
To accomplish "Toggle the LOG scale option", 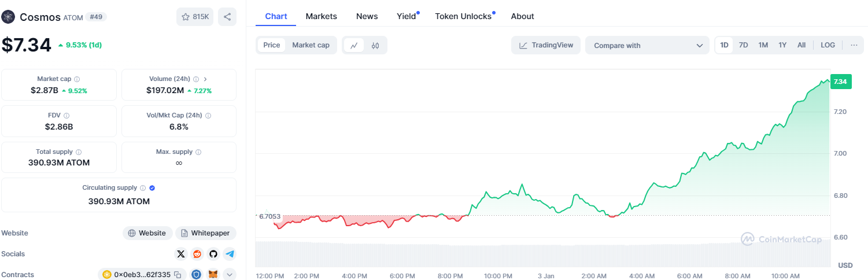I will click(828, 45).
